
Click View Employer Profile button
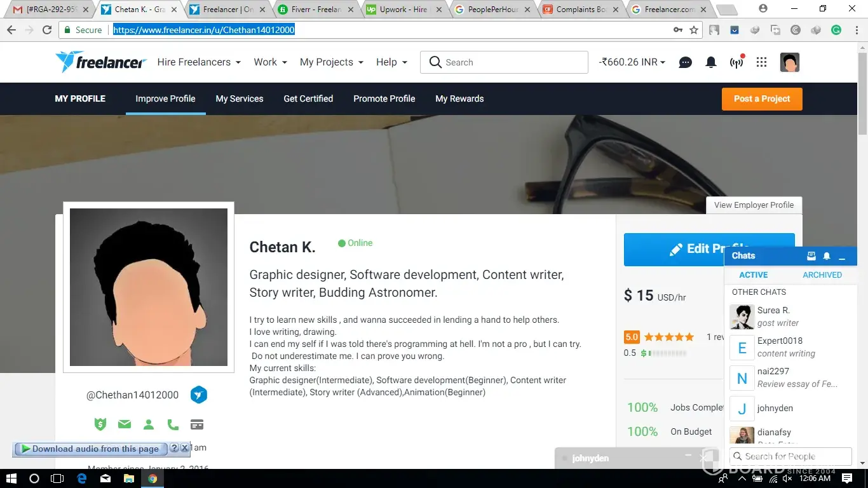pos(754,205)
